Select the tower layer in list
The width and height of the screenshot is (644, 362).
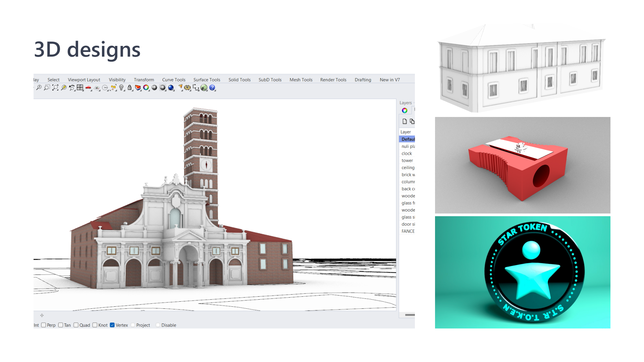[x=407, y=161]
